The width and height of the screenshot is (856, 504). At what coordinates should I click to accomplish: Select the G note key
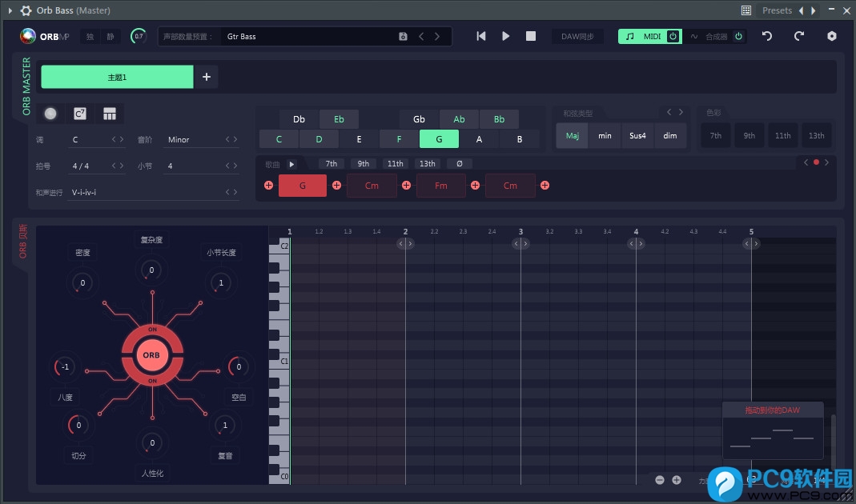439,139
